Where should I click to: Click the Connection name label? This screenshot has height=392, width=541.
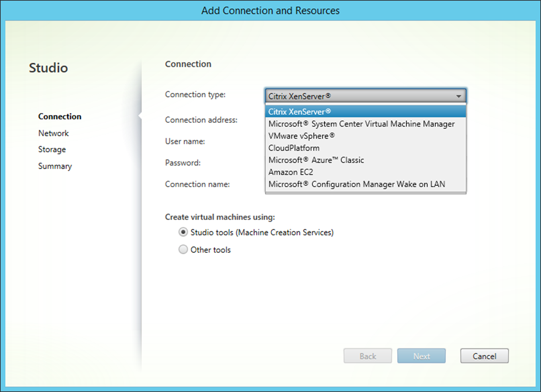[197, 184]
